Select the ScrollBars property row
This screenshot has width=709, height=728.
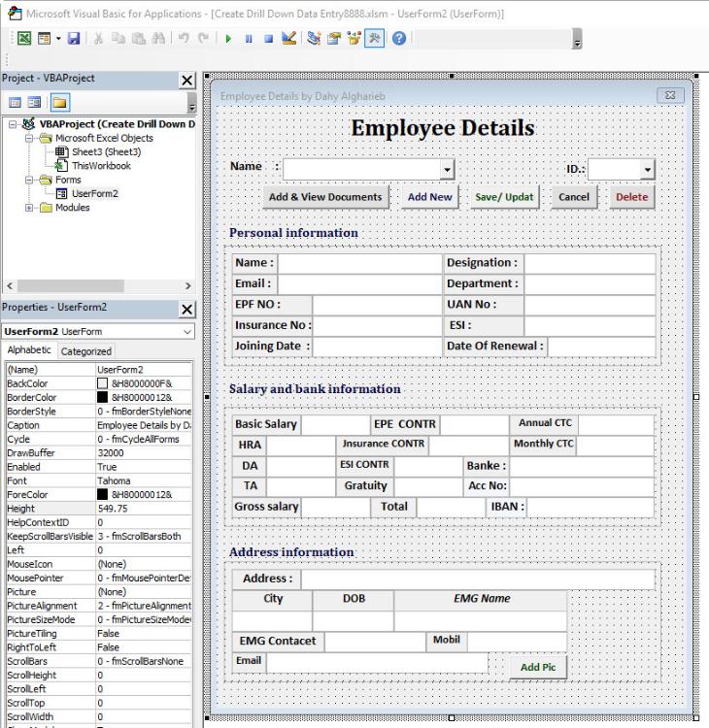tap(98, 661)
